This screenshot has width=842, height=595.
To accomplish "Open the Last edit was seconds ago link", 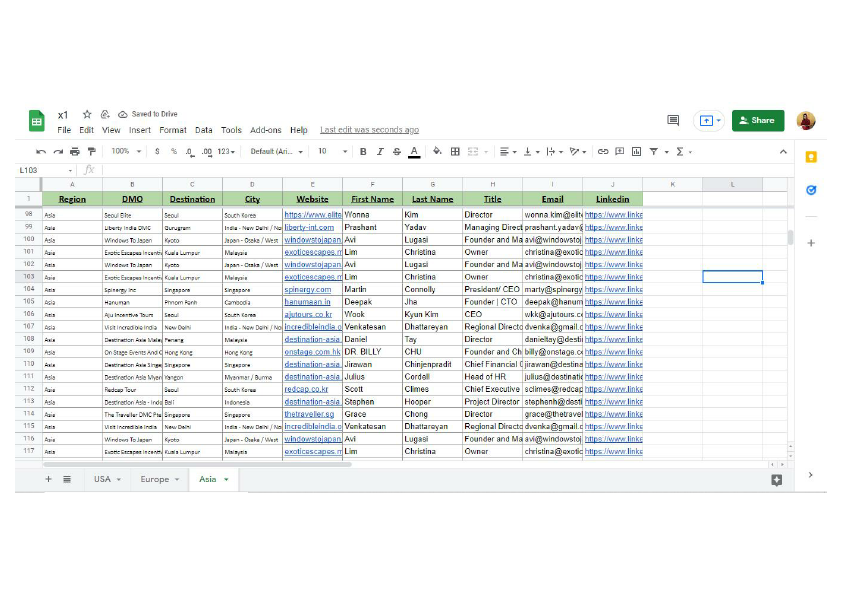I will click(x=368, y=130).
